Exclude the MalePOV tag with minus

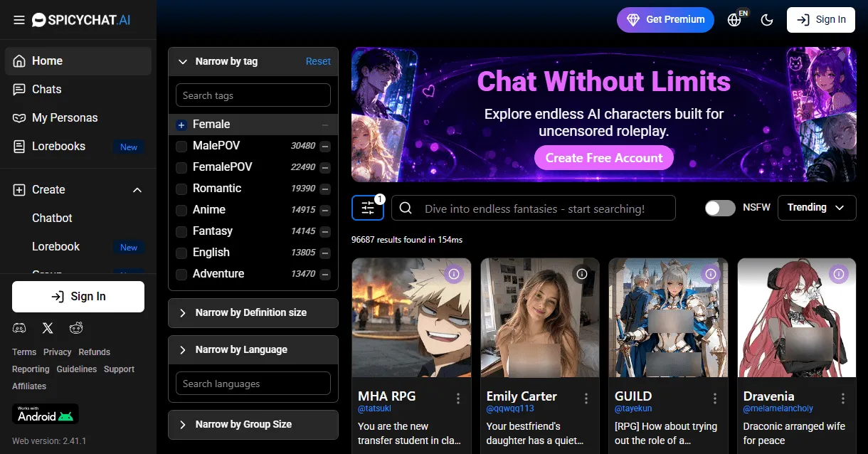click(x=325, y=146)
